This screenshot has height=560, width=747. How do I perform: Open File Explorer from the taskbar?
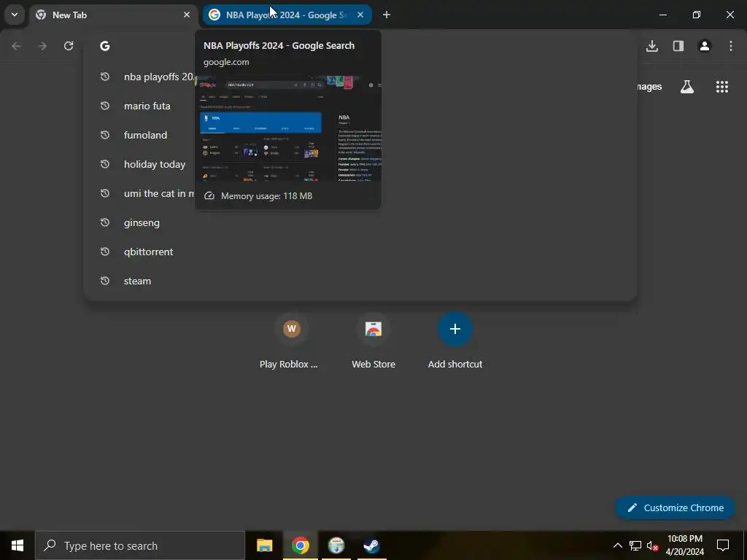264,545
